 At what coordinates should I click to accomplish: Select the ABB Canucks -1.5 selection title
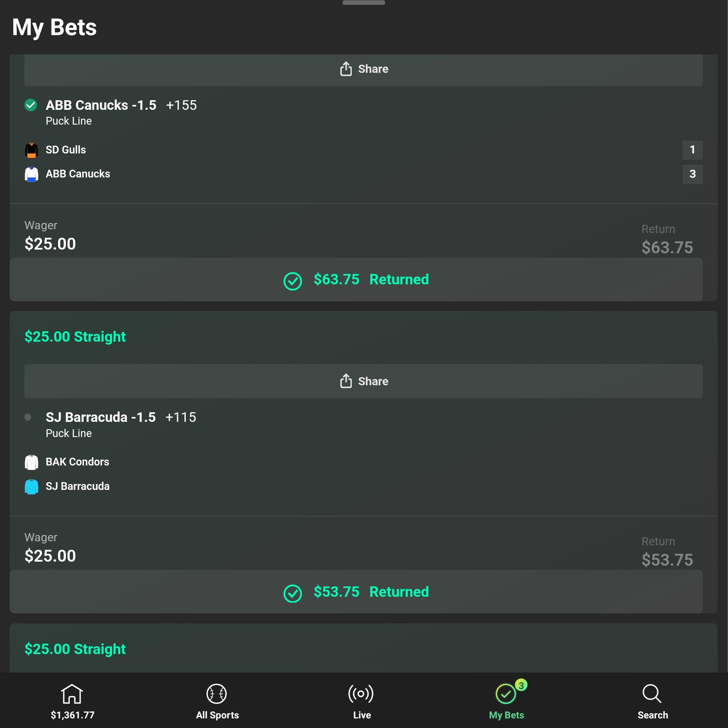coord(101,105)
